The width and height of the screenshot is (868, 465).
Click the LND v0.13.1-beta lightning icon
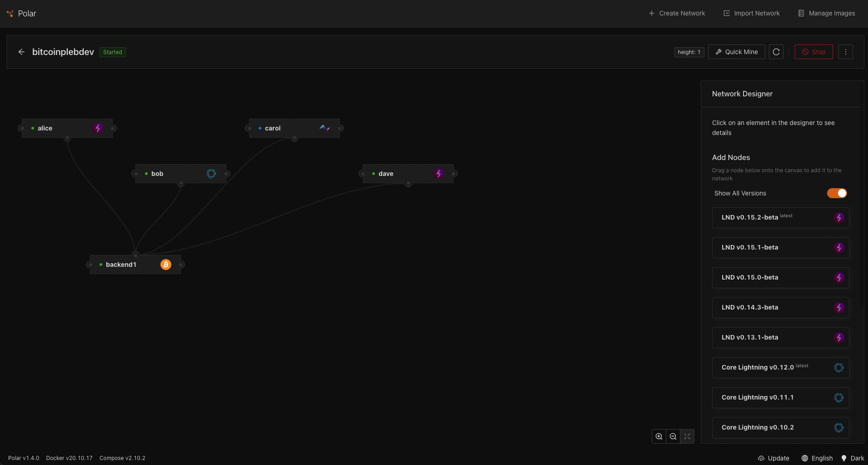pos(839,338)
